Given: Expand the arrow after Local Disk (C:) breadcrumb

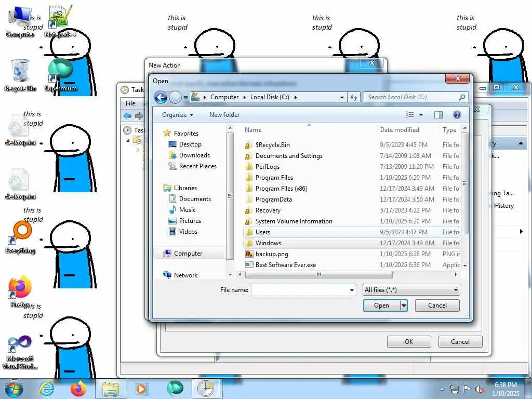Looking at the screenshot, I should point(296,97).
